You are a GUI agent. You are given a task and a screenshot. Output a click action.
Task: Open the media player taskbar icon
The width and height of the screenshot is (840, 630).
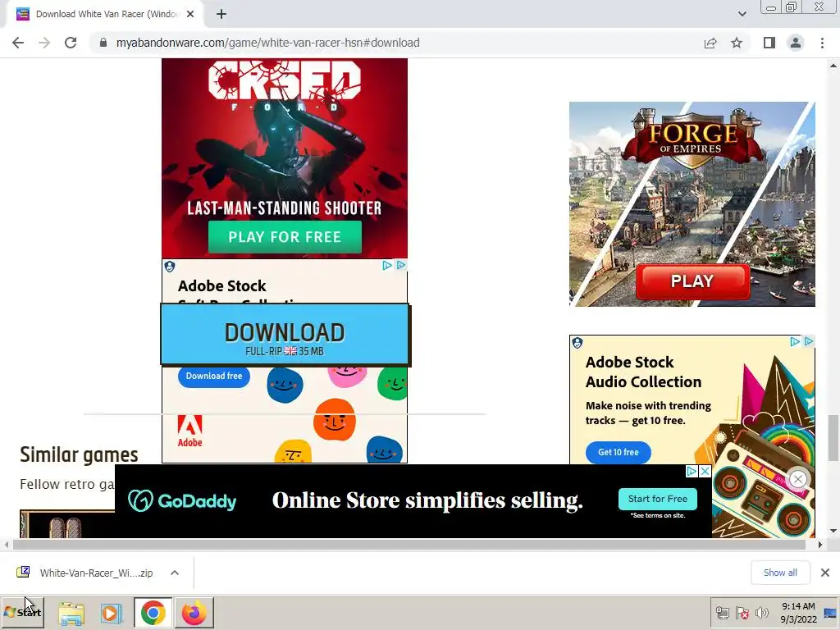click(x=112, y=613)
